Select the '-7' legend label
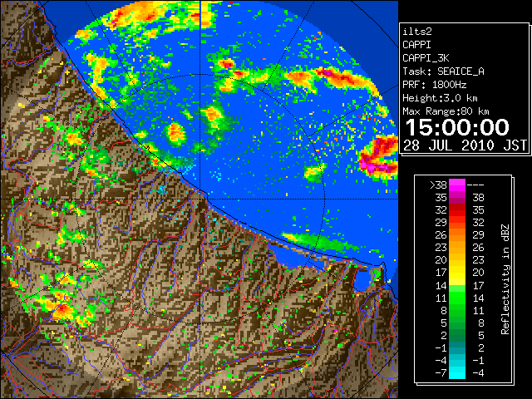Screen dimensions: 532x399 [441, 373]
